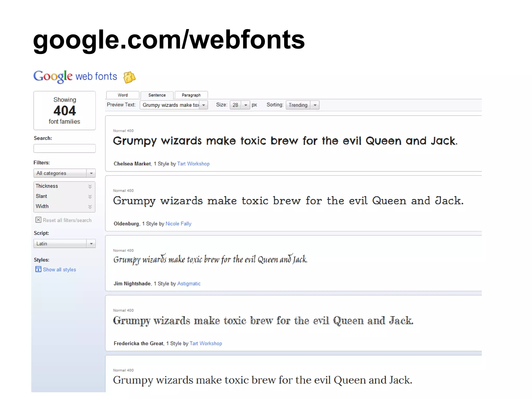Click the Show all styles link
Image resolution: width=532 pixels, height=399 pixels.
[x=59, y=270]
